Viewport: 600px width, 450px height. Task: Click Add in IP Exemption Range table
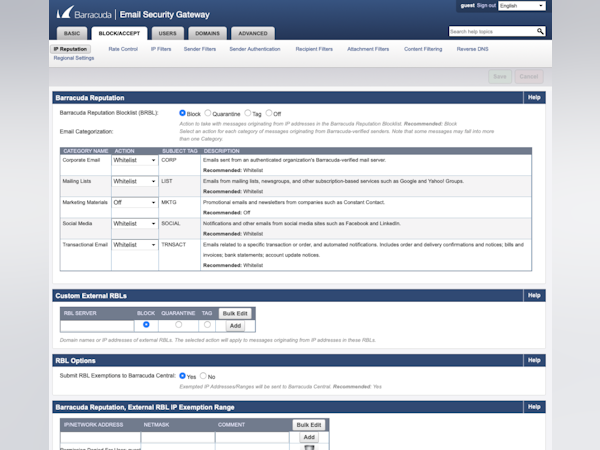(309, 437)
